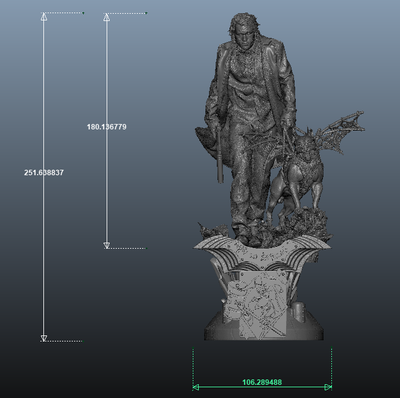Screen dimensions: 400x398
Task: Select the 251.638837 height measurement label
Action: tap(44, 173)
